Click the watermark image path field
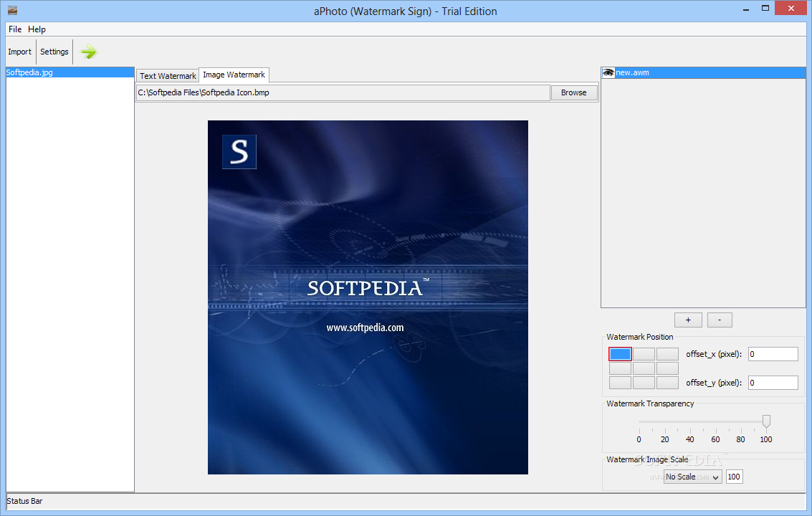Screen dimensions: 812x516 pos(343,92)
